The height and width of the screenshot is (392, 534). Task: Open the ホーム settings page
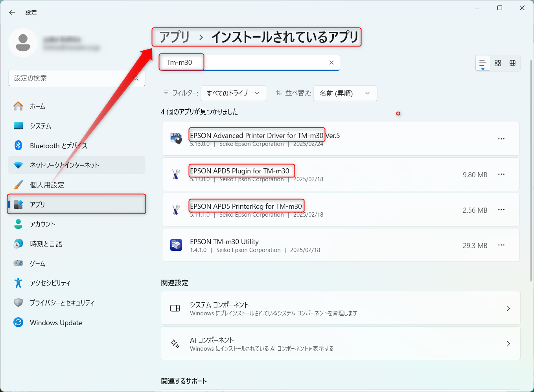[x=77, y=106]
